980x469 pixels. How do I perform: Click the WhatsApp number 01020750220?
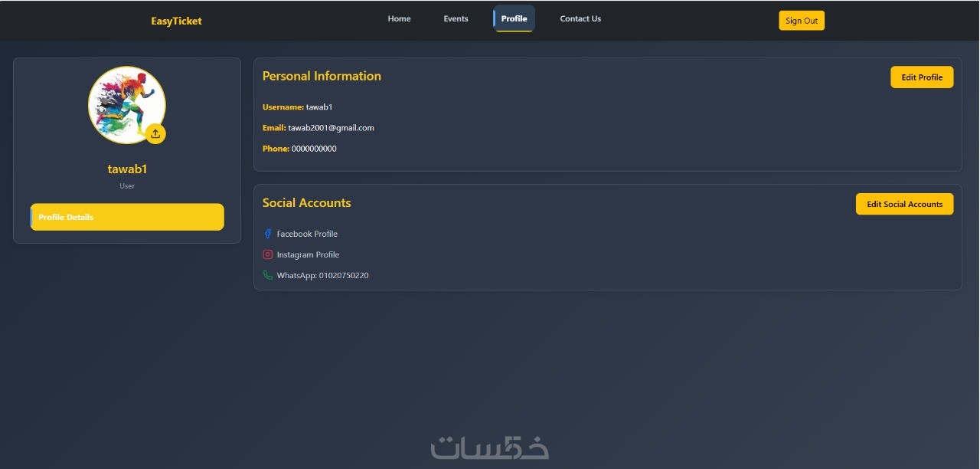coord(344,275)
